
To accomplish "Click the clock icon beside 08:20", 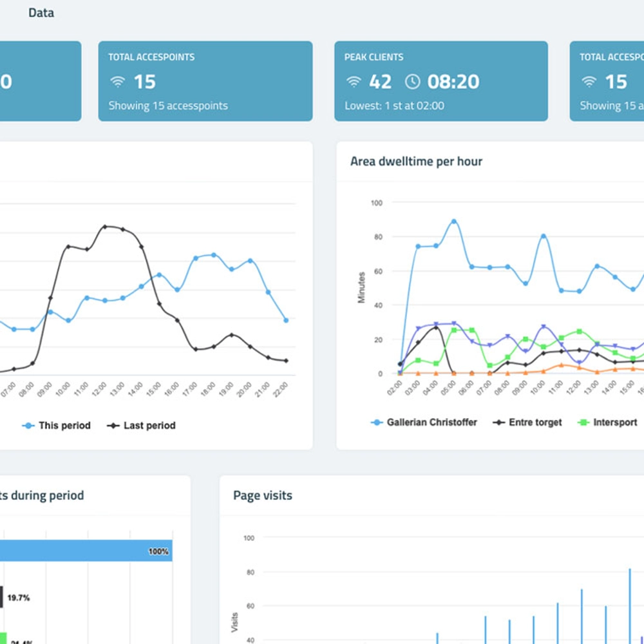I will [x=412, y=82].
